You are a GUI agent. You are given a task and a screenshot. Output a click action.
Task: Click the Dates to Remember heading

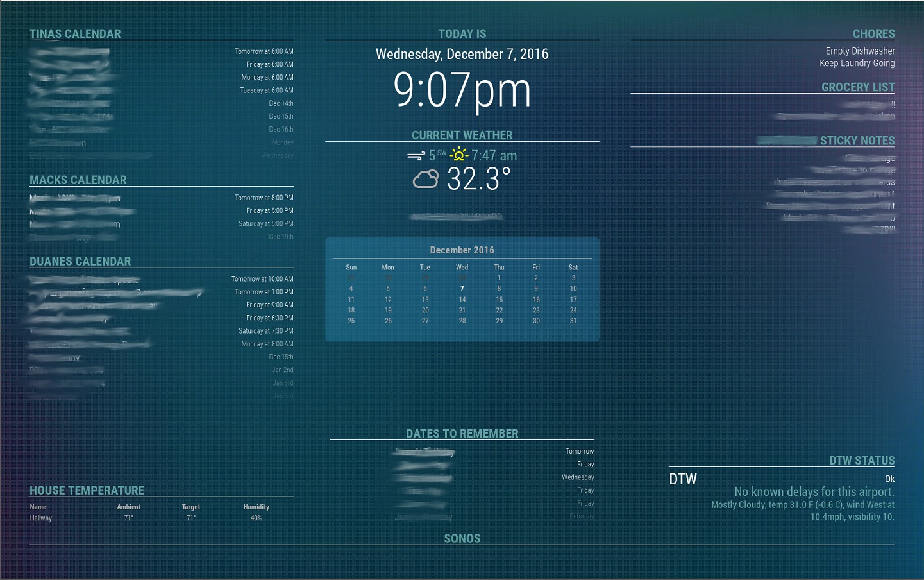[x=462, y=434]
